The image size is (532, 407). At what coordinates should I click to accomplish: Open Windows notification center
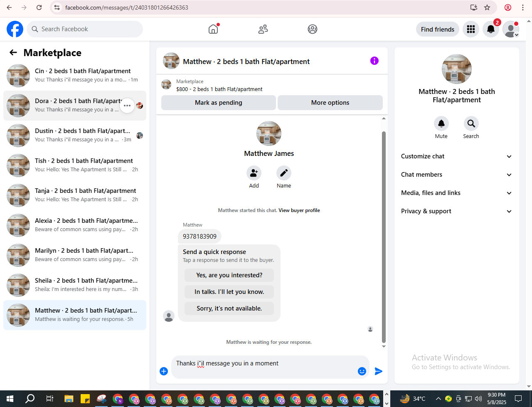pyautogui.click(x=518, y=399)
